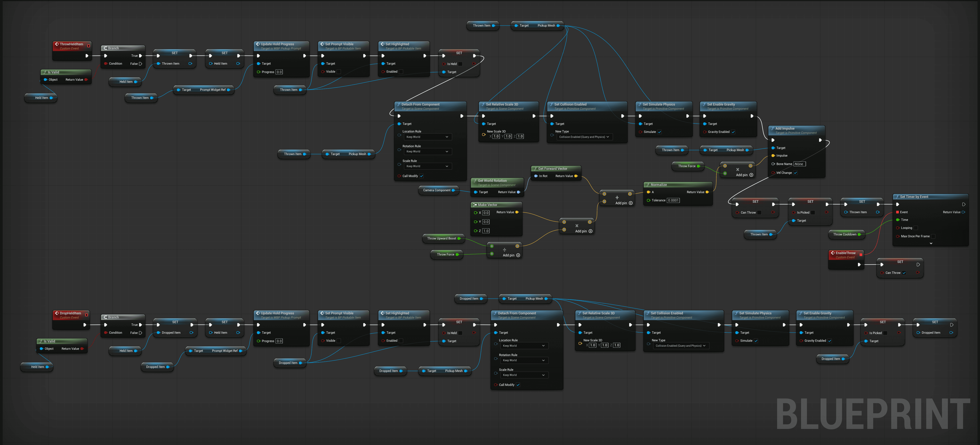Check the Max Once Per Frame box
The height and width of the screenshot is (445, 980).
(933, 236)
